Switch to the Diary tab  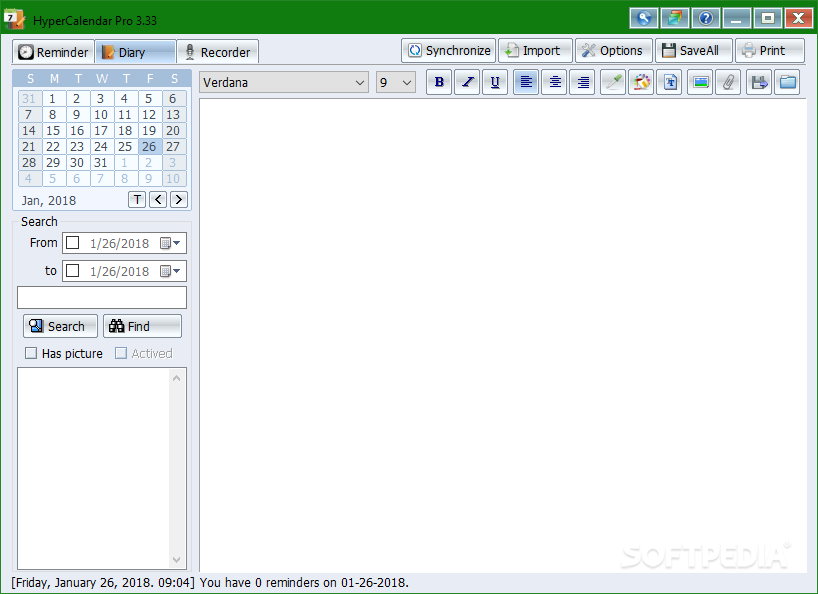[x=135, y=52]
